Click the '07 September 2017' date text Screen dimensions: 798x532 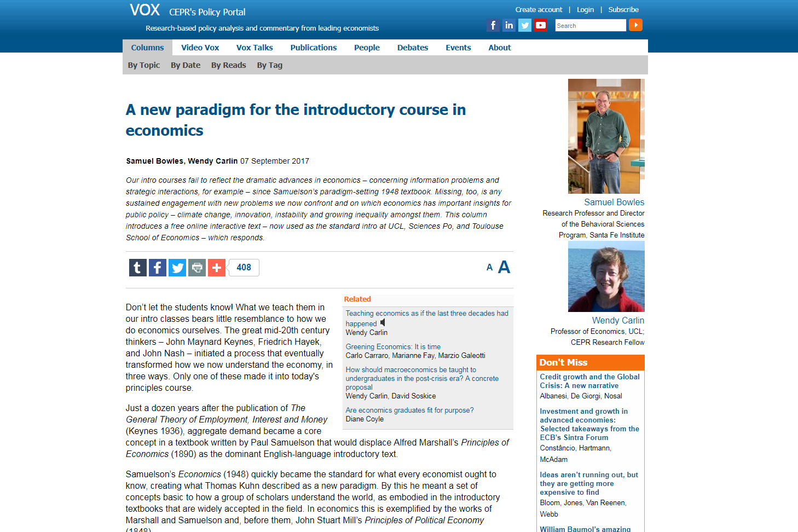[275, 161]
